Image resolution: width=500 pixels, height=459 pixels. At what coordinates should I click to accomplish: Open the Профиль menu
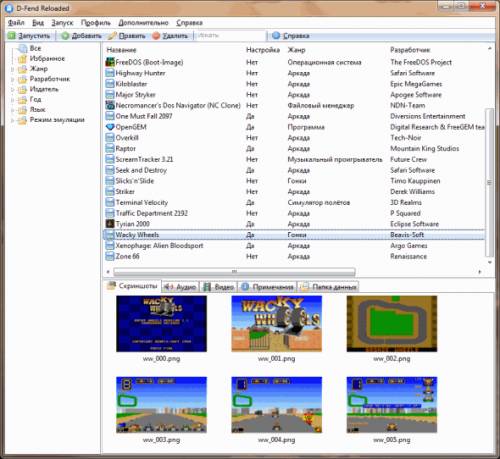96,23
